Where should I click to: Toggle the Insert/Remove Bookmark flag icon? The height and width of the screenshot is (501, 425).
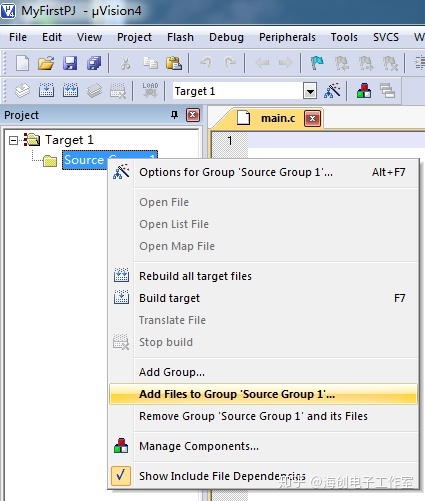[317, 63]
